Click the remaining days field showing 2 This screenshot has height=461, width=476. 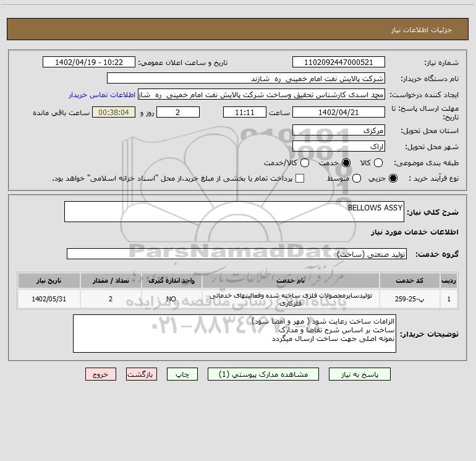[x=178, y=112]
